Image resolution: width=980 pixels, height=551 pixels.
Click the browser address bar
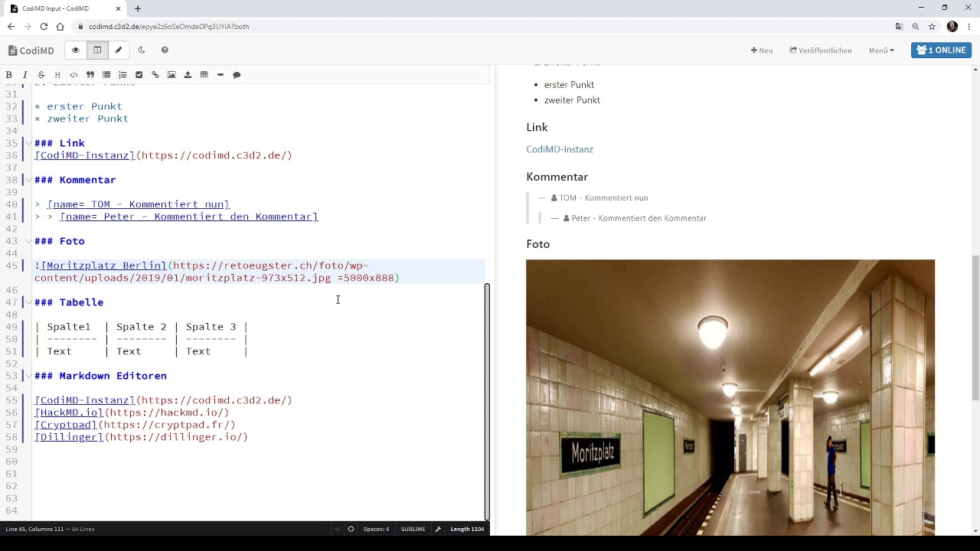tap(482, 26)
